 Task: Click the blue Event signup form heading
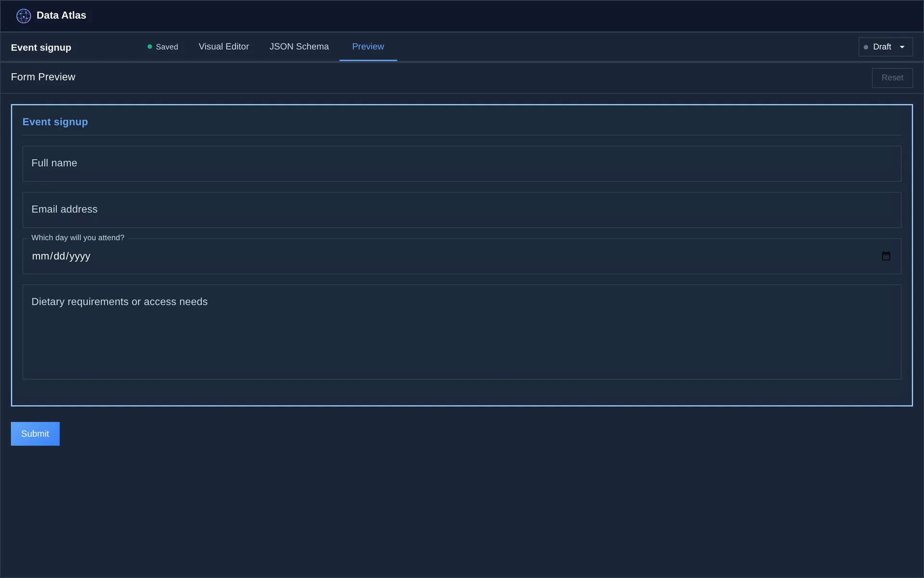[55, 122]
